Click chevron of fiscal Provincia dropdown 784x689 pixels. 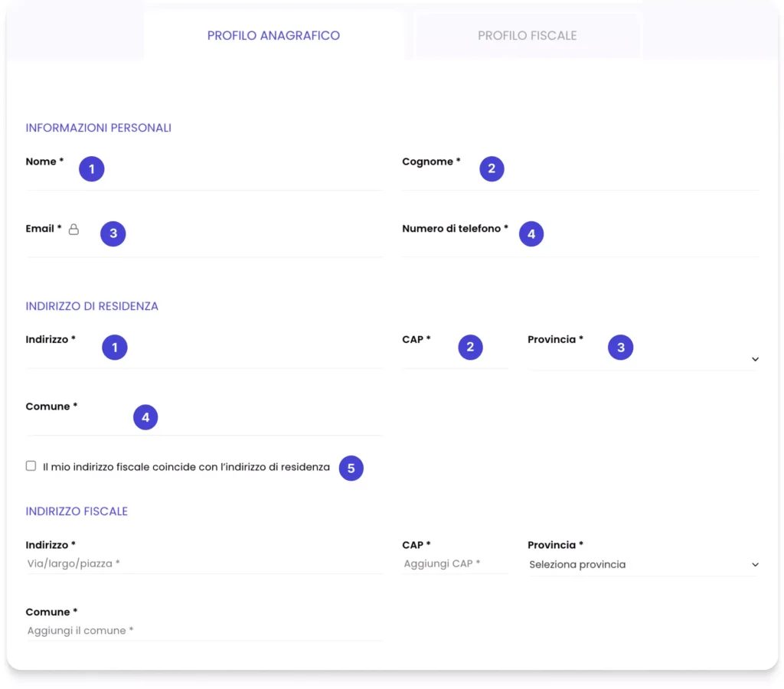coord(755,564)
